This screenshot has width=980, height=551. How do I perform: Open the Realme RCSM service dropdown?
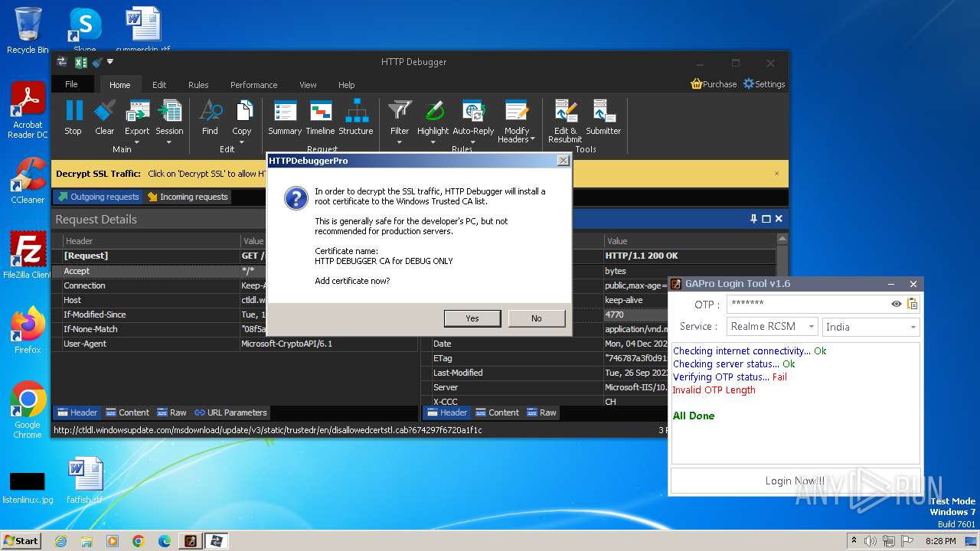(x=772, y=327)
